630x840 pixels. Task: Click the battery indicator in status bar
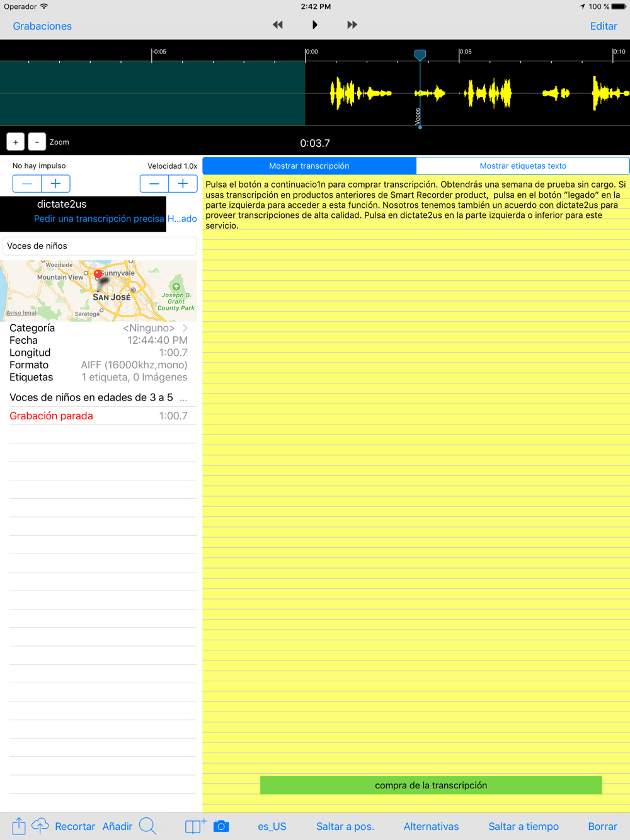click(x=619, y=6)
